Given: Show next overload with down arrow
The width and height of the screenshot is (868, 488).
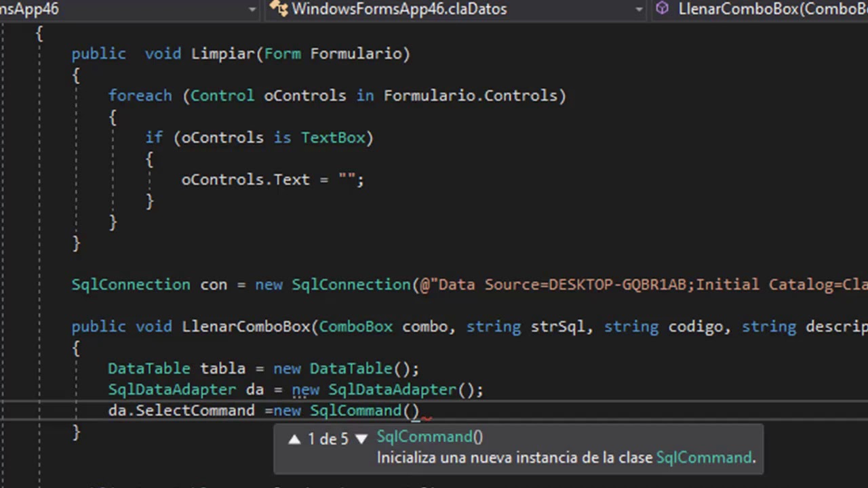Looking at the screenshot, I should tap(361, 439).
